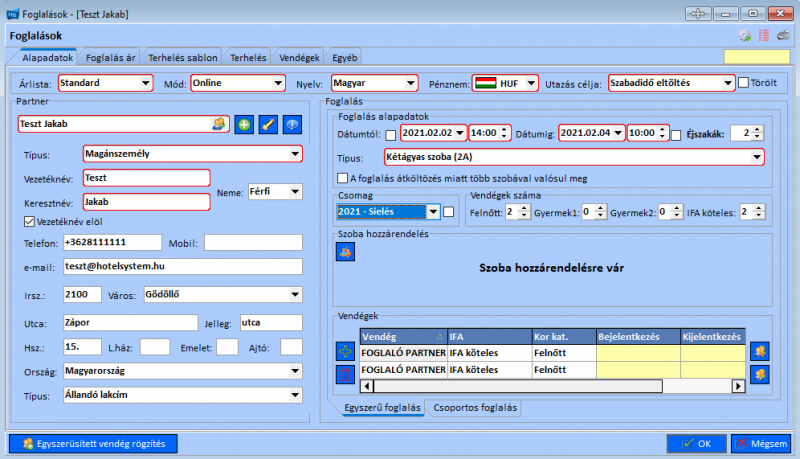Screen dimensions: 800x459
Task: Click the red list icon in header
Action: pos(764,36)
